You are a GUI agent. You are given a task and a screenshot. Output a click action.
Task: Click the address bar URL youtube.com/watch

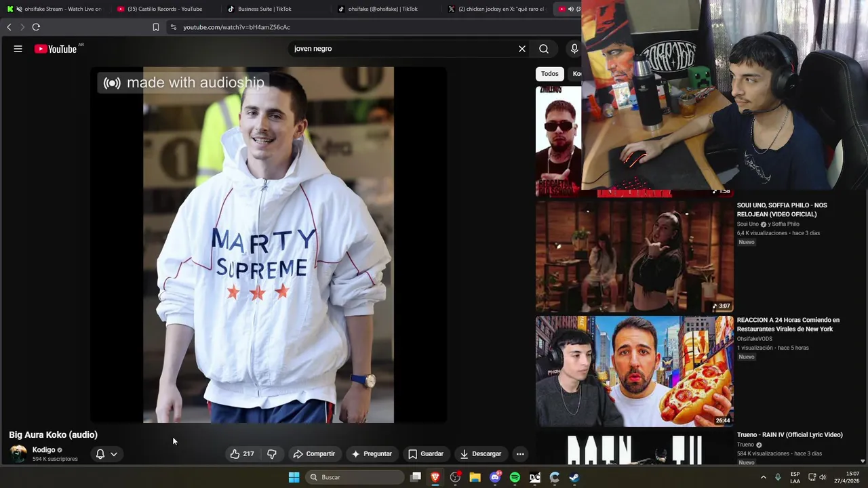(x=237, y=27)
